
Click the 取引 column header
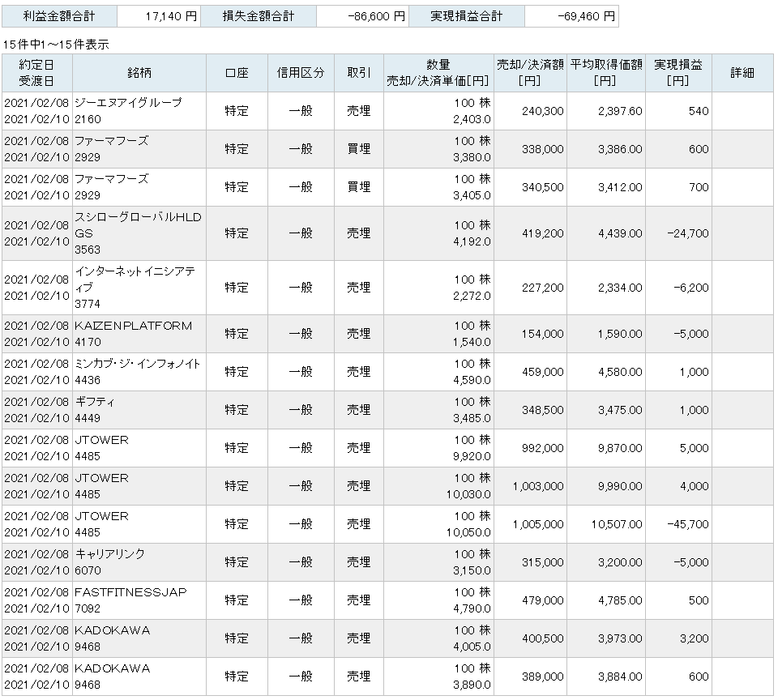(x=359, y=73)
